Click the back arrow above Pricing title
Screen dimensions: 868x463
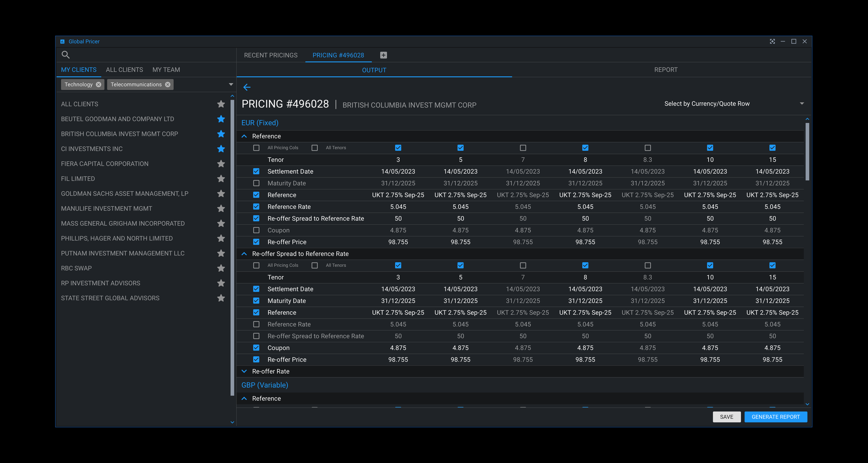pos(247,87)
